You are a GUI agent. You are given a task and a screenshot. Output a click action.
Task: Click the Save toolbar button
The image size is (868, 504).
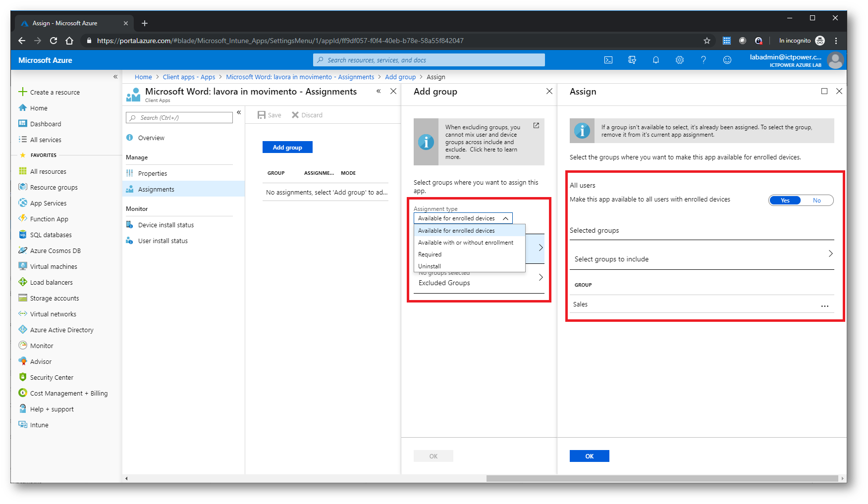tap(270, 115)
